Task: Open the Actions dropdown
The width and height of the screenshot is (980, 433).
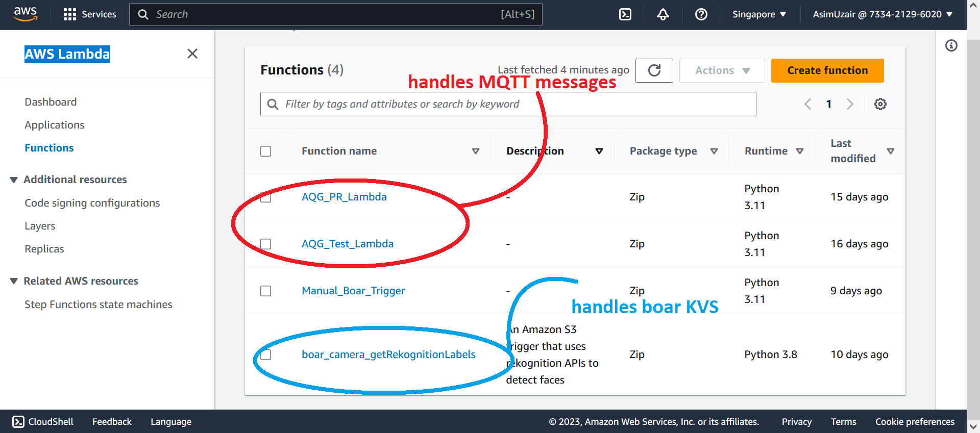Action: (722, 70)
